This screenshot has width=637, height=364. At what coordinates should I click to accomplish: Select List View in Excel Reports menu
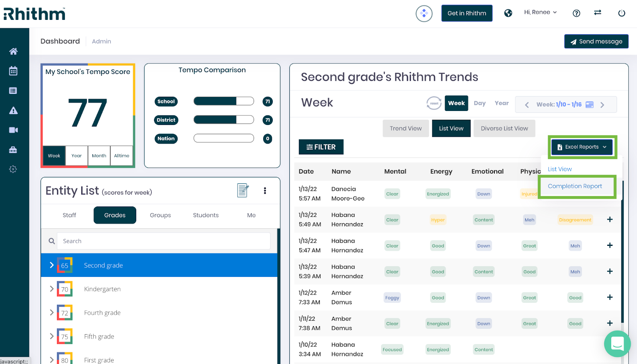(560, 169)
